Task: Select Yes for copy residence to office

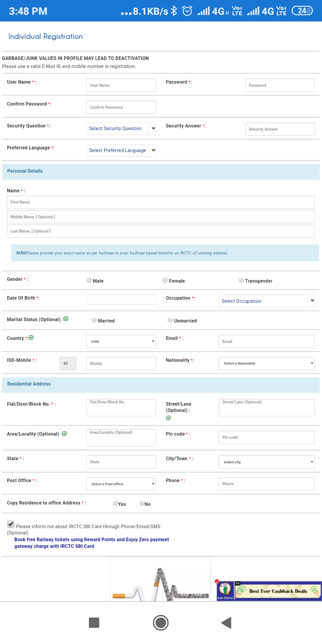Action: point(115,504)
